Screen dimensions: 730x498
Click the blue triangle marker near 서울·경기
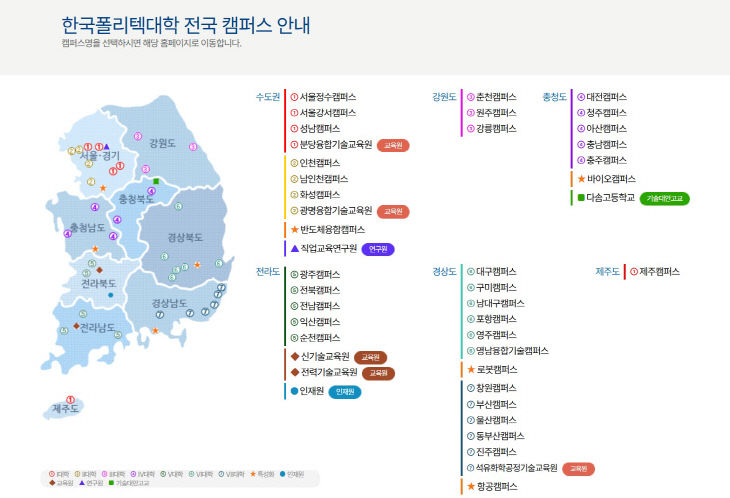107,147
